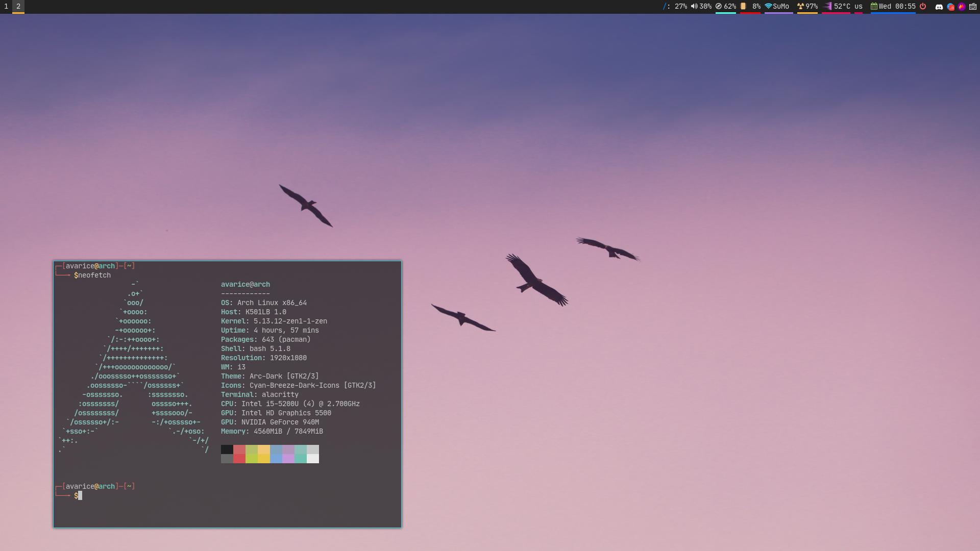Select workspace 2 in the bar
The image size is (980, 551).
(18, 7)
